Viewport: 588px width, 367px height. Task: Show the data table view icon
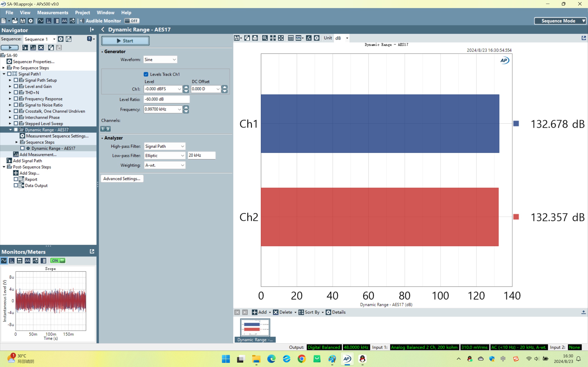(x=291, y=38)
